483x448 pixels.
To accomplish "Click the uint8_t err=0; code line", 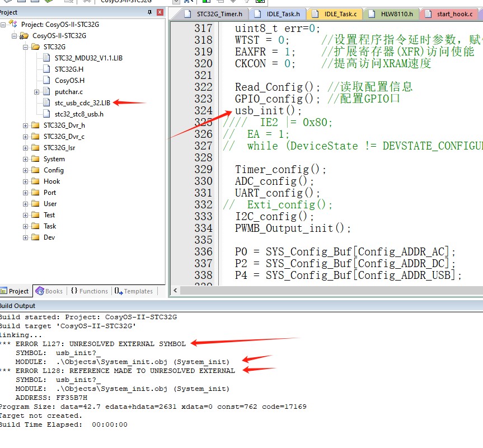I will click(277, 29).
